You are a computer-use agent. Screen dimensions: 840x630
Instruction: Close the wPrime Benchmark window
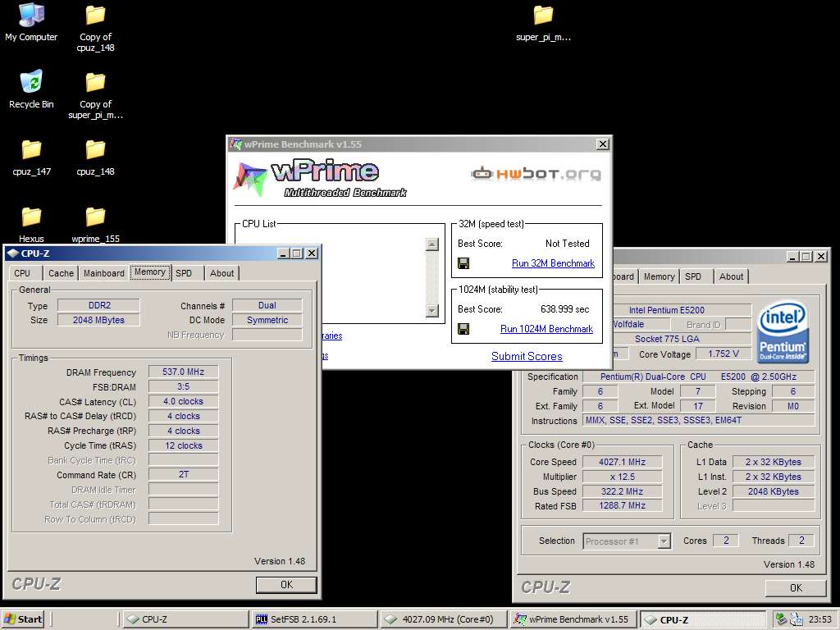tap(603, 144)
